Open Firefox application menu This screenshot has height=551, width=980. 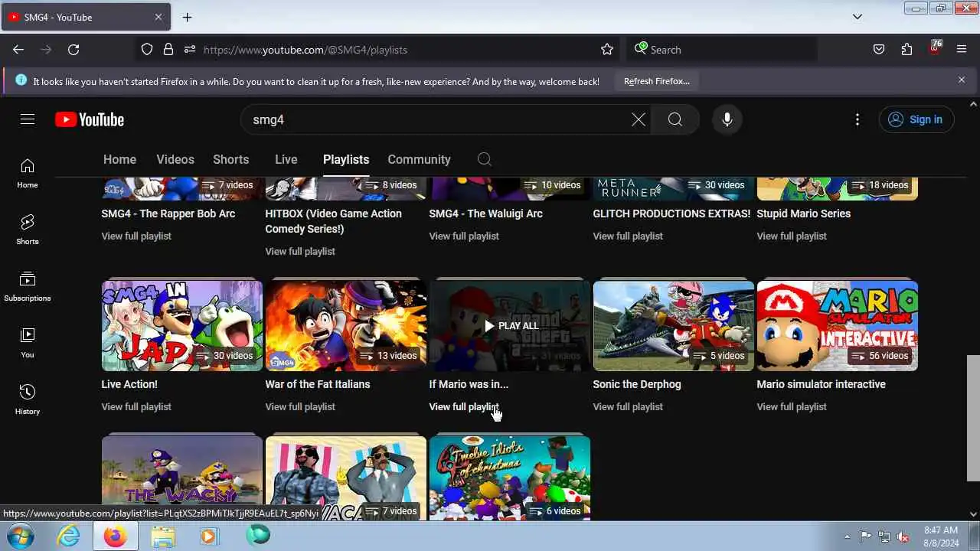click(962, 50)
